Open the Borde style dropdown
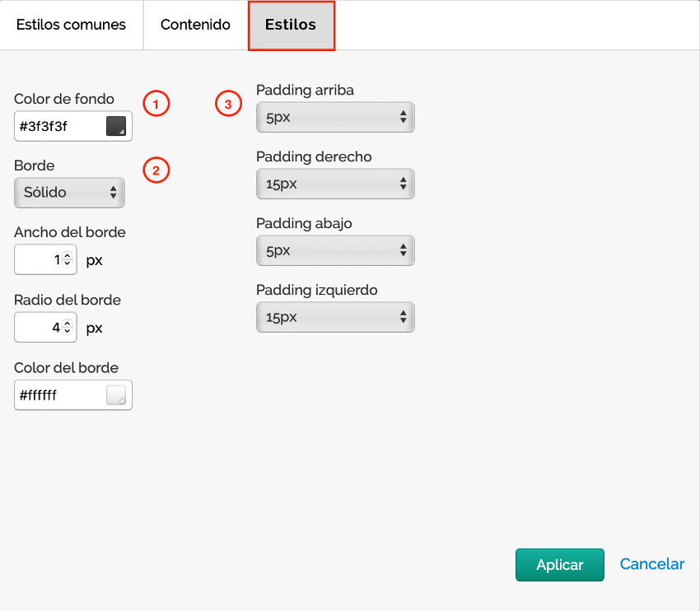 tap(69, 193)
